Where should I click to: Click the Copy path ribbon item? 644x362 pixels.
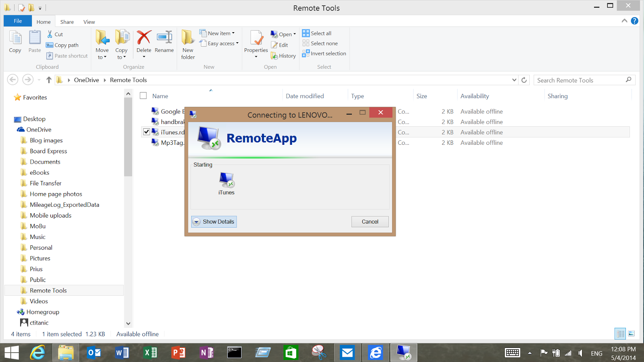coord(62,45)
